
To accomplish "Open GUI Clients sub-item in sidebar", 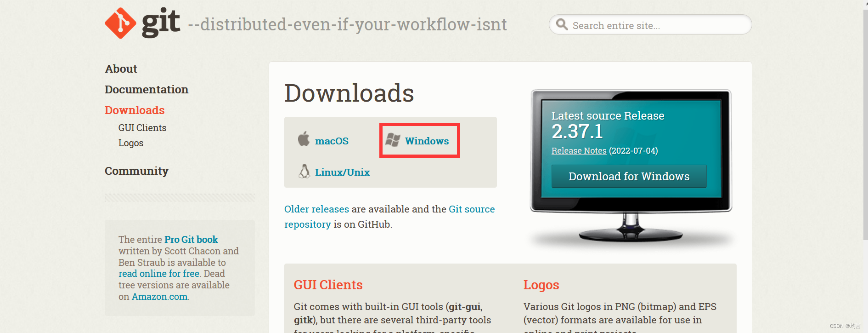I will (x=142, y=128).
